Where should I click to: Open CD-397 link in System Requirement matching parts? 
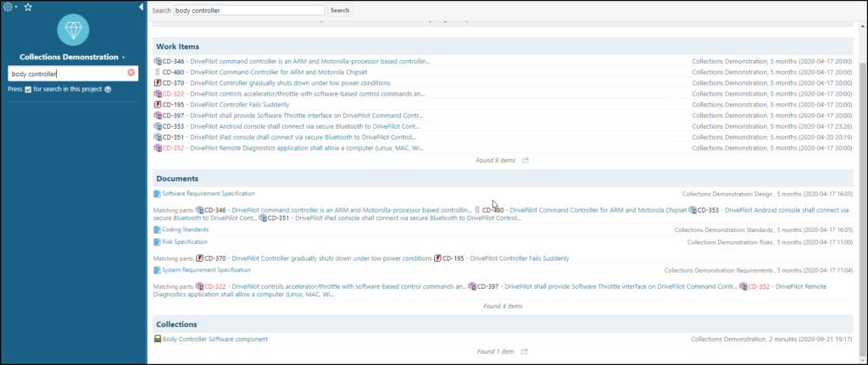[x=621, y=286]
